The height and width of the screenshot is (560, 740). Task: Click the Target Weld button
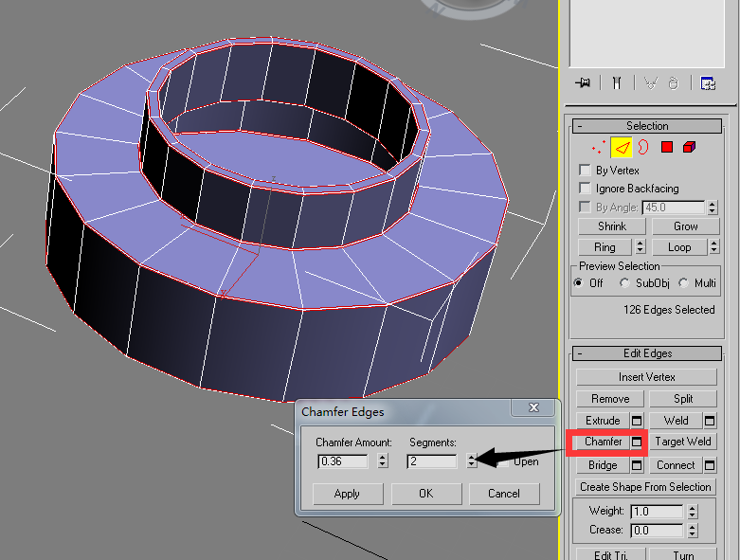[x=683, y=442]
